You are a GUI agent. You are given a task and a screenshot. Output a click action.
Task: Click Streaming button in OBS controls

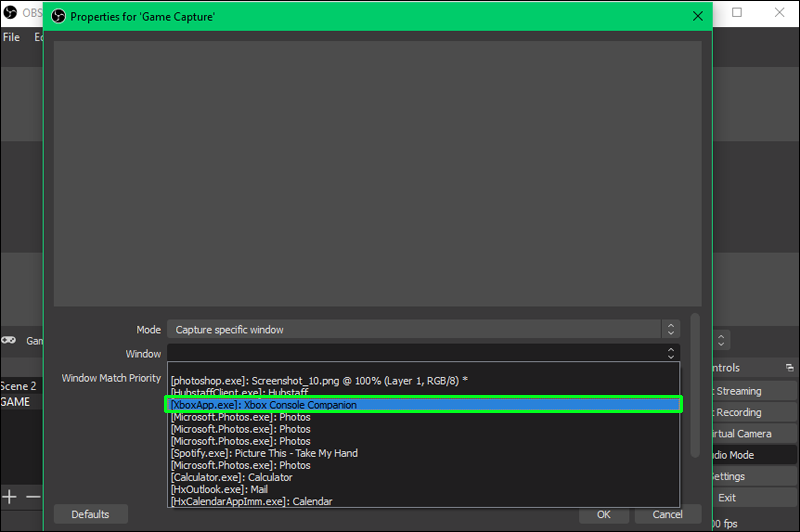(x=755, y=391)
